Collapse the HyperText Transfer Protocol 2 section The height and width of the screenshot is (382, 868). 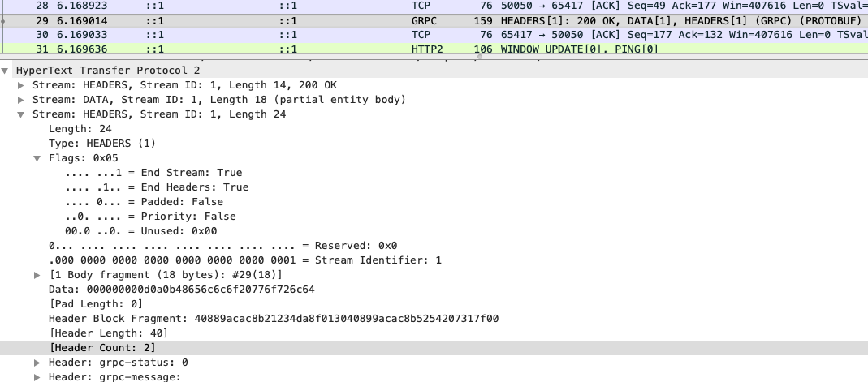[5, 71]
